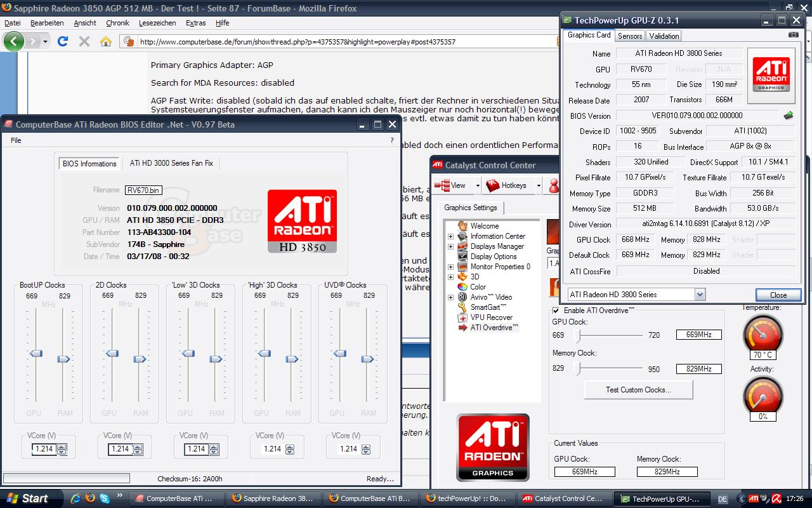Expand the 3D tree node
The image size is (812, 508).
click(x=450, y=277)
